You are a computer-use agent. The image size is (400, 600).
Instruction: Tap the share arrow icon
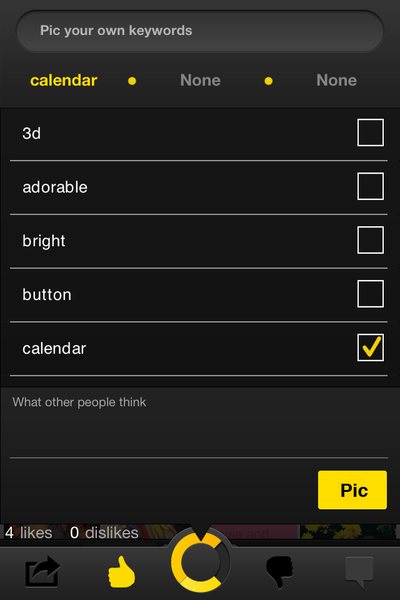point(42,571)
